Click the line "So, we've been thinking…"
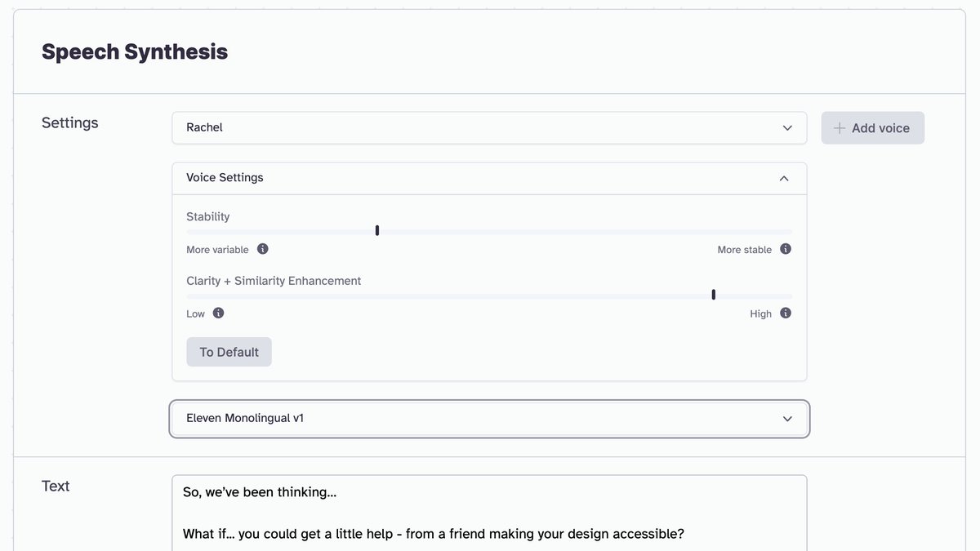980x551 pixels. (260, 492)
